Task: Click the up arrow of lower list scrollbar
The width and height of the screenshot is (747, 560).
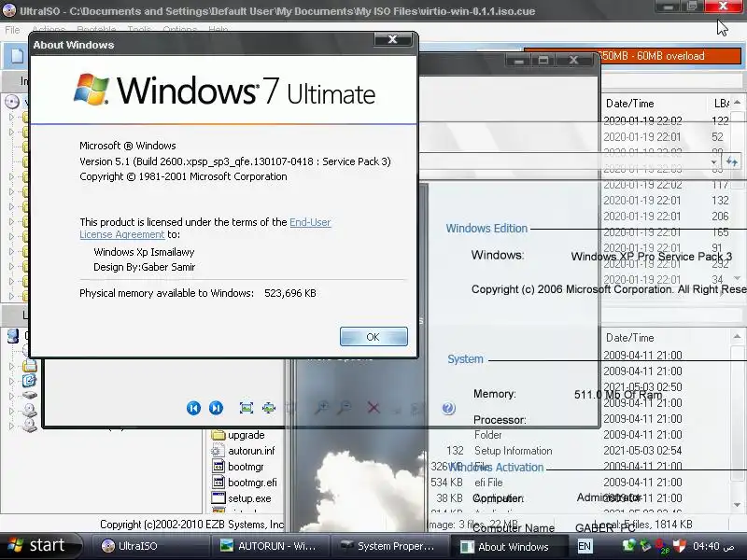Action: (x=737, y=337)
